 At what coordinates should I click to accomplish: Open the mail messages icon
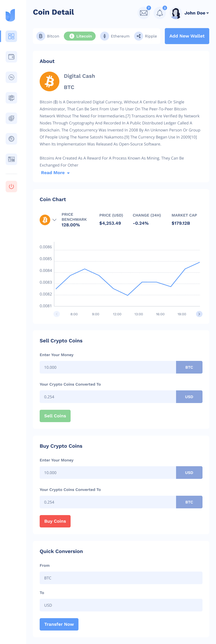click(144, 13)
